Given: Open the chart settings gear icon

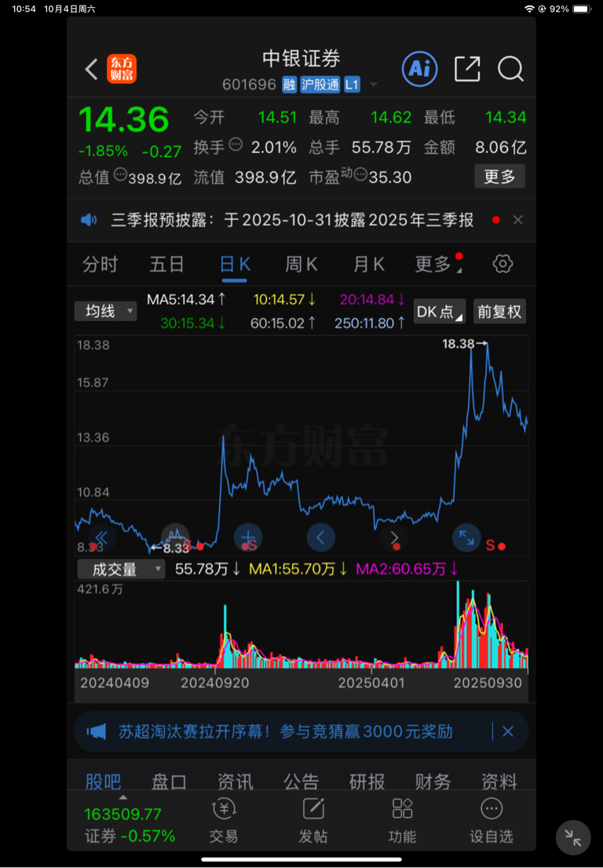Looking at the screenshot, I should (502, 264).
